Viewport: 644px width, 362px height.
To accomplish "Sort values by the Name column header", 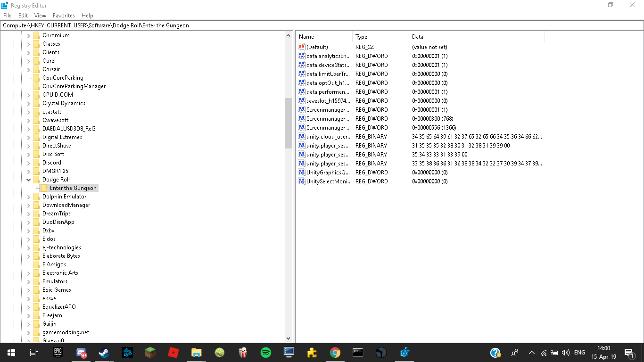I will tap(324, 37).
